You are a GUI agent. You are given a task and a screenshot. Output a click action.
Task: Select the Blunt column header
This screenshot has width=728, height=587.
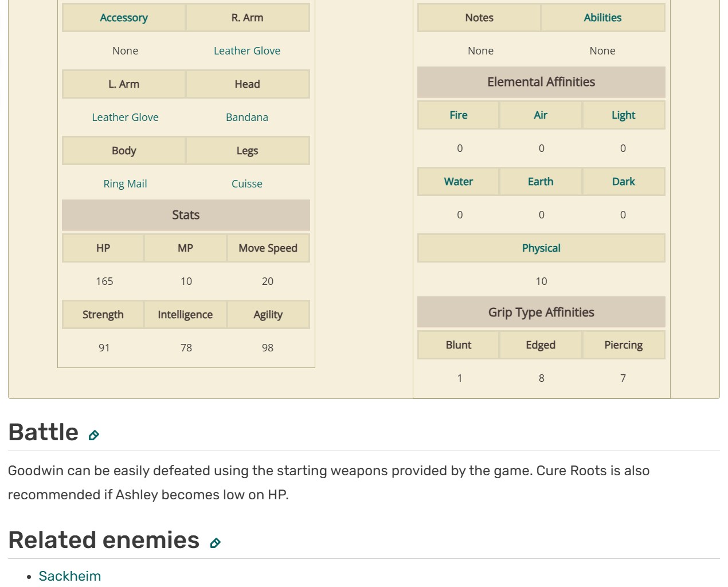click(x=459, y=345)
